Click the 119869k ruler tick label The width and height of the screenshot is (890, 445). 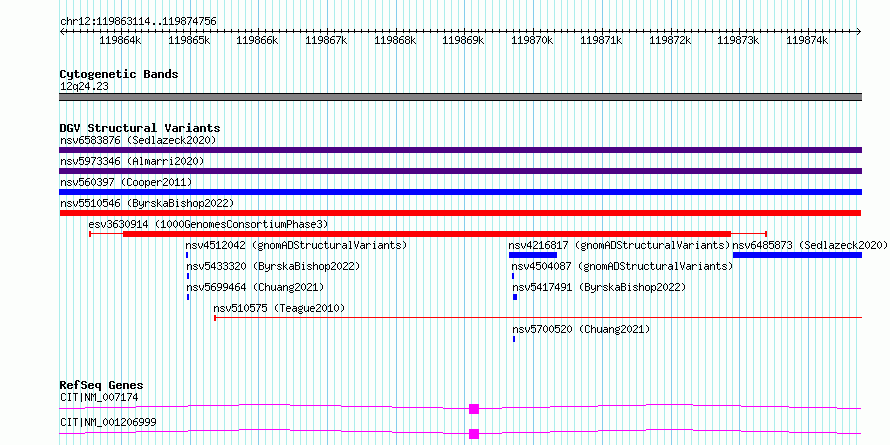463,40
